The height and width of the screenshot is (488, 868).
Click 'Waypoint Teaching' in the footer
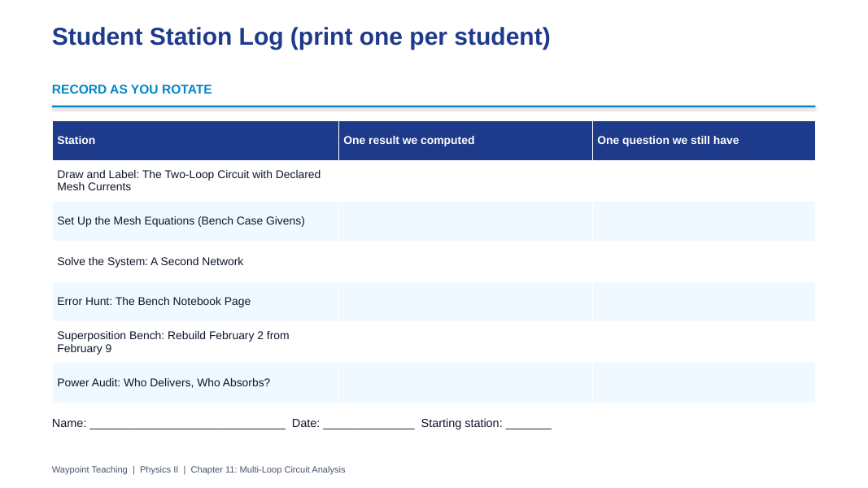[x=89, y=470]
